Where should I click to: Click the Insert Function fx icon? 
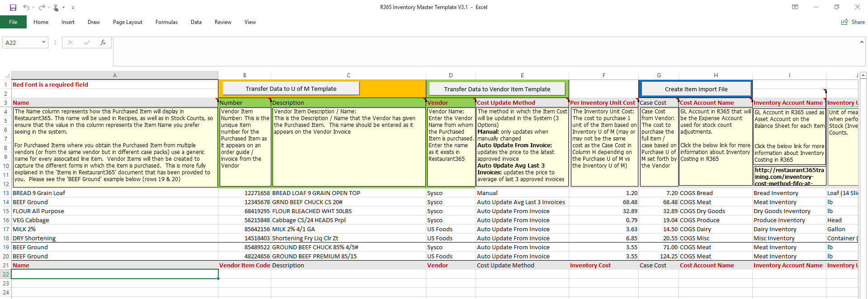tap(103, 42)
